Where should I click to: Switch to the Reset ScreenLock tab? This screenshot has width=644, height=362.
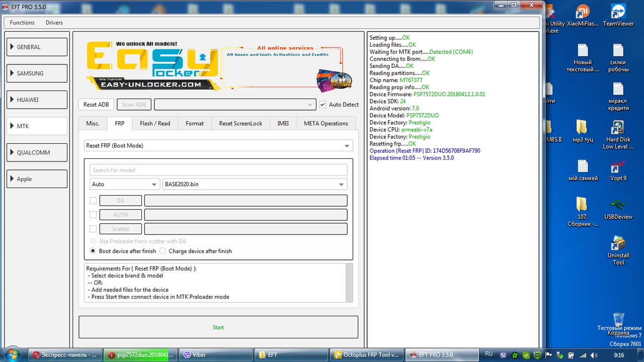click(x=240, y=123)
